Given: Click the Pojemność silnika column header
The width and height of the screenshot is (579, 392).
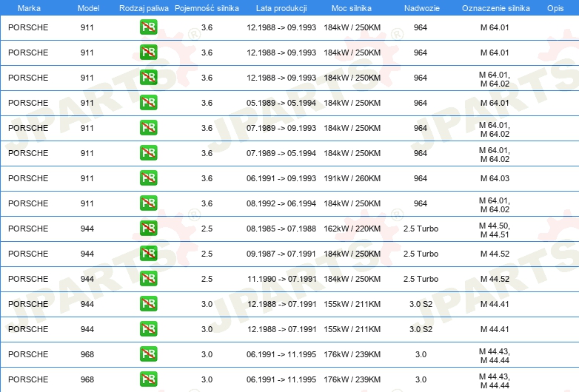Looking at the screenshot, I should pyautogui.click(x=207, y=8).
